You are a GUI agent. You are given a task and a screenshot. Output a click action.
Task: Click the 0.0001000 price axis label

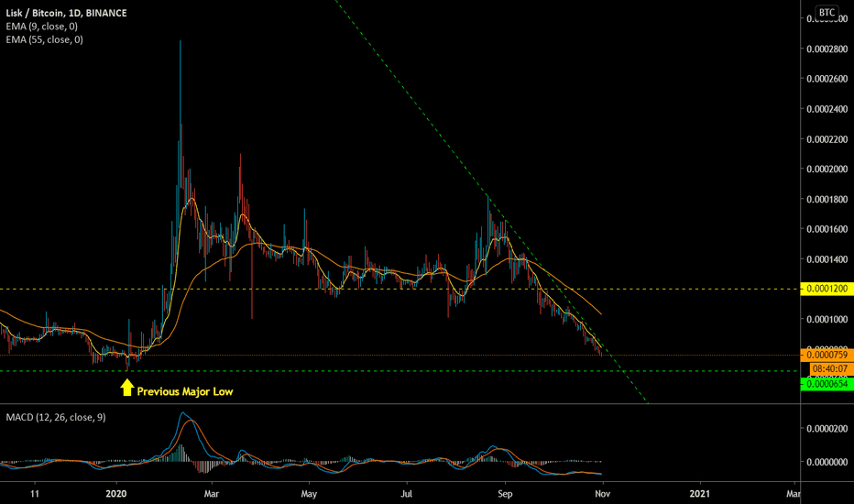(827, 319)
